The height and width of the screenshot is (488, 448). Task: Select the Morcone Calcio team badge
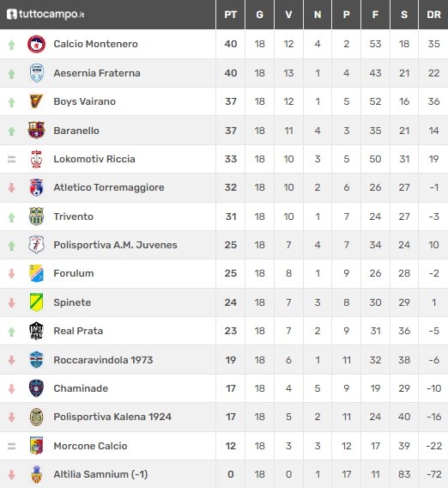[x=36, y=446]
